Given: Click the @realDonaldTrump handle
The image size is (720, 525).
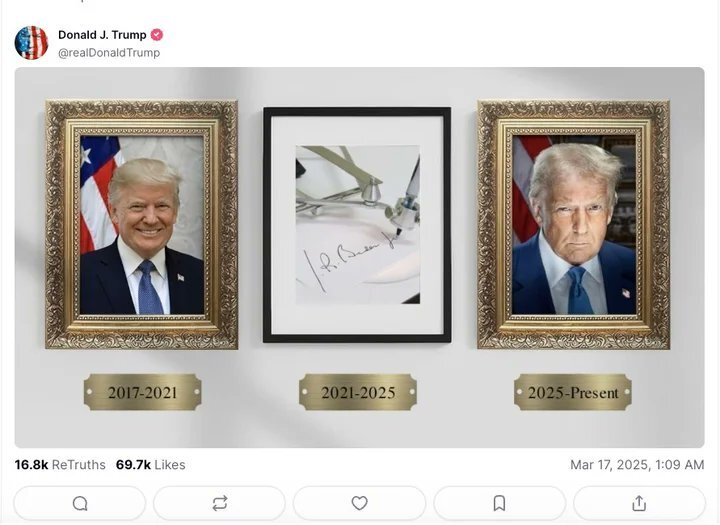Looking at the screenshot, I should [x=109, y=53].
